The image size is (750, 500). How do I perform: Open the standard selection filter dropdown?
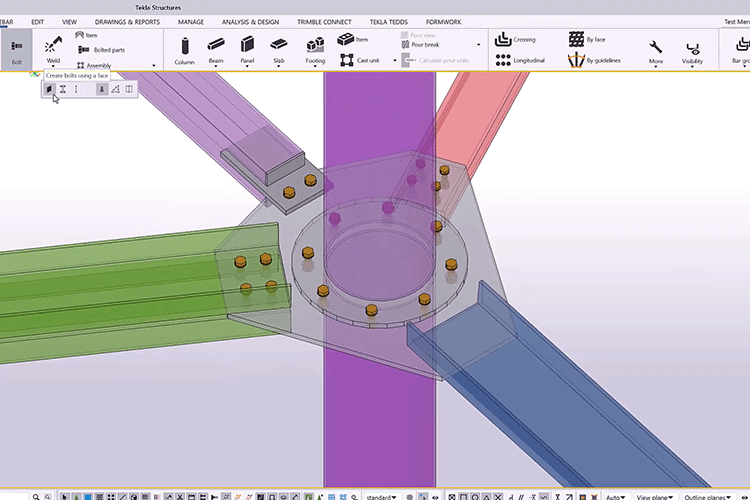(381, 497)
